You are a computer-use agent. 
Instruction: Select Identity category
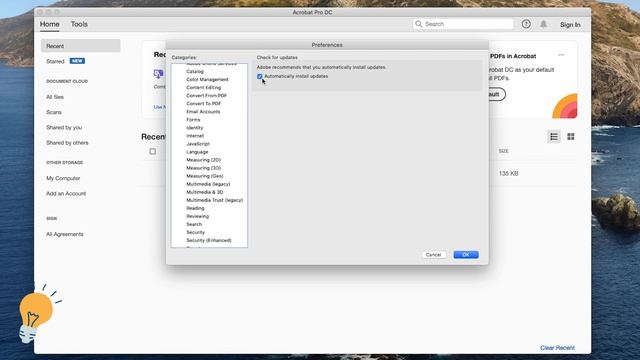coord(195,128)
